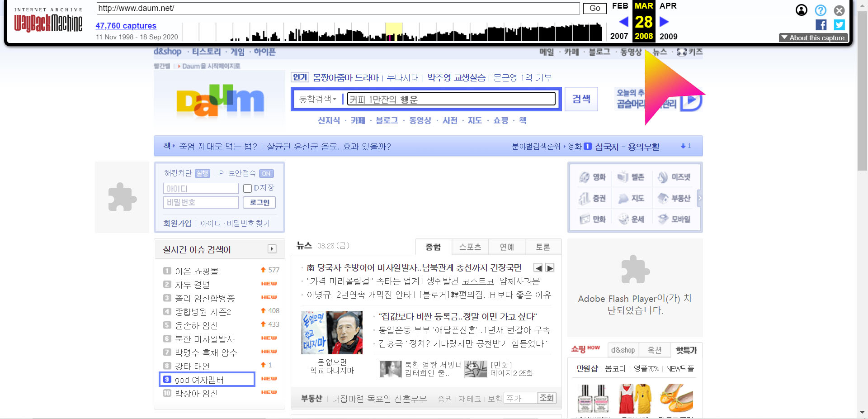Viewport: 868px width, 419px height.
Task: Switch to the d&shop shopping tab
Action: (x=623, y=350)
